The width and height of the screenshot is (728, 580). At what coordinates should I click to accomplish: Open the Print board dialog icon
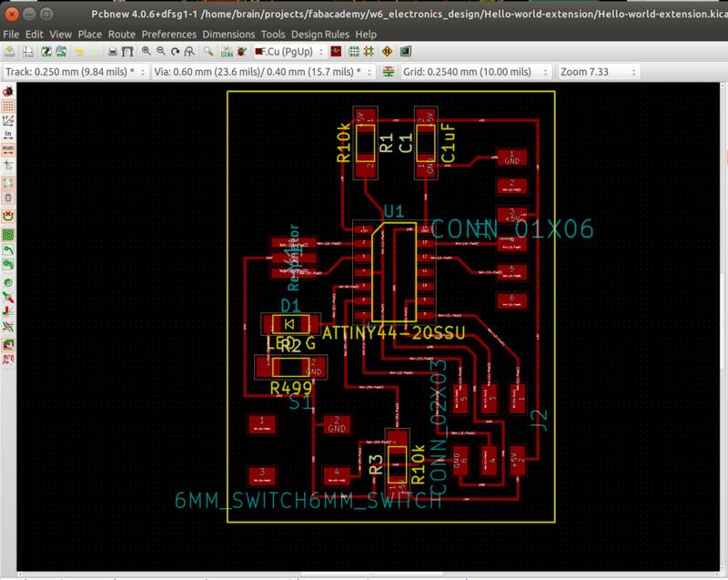(113, 52)
